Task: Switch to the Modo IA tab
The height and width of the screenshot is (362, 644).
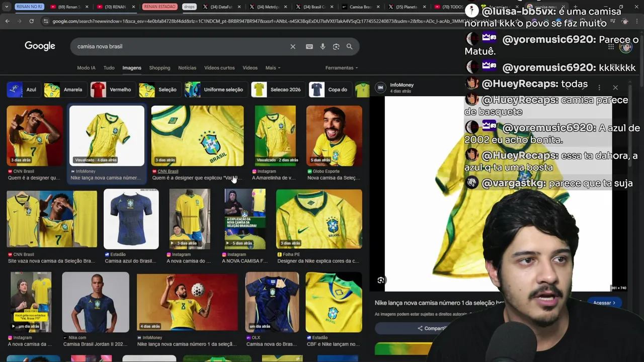Action: pyautogui.click(x=86, y=68)
